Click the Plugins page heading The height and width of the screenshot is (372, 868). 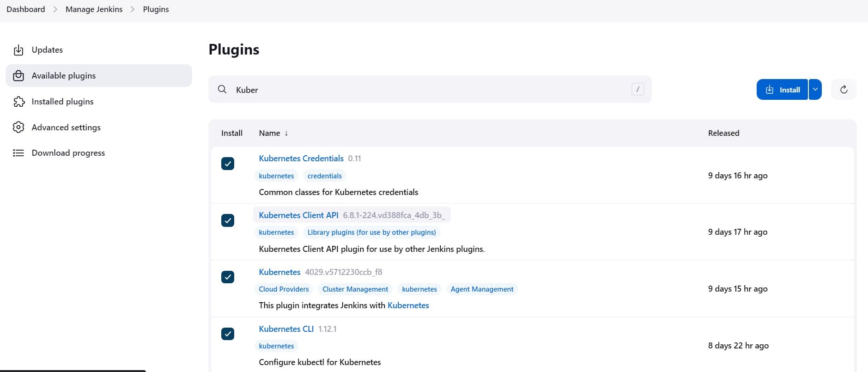pyautogui.click(x=234, y=49)
